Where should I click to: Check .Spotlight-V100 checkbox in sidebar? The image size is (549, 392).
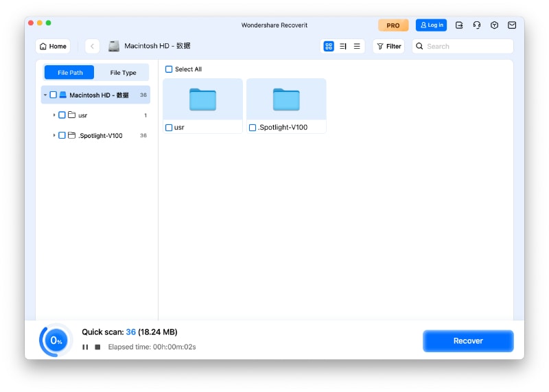point(62,135)
